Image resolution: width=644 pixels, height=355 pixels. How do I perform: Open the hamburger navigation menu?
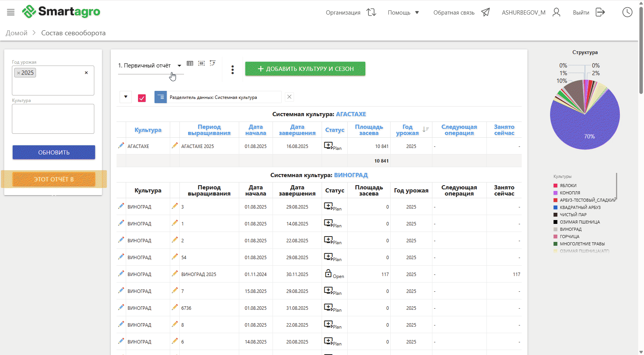click(11, 12)
